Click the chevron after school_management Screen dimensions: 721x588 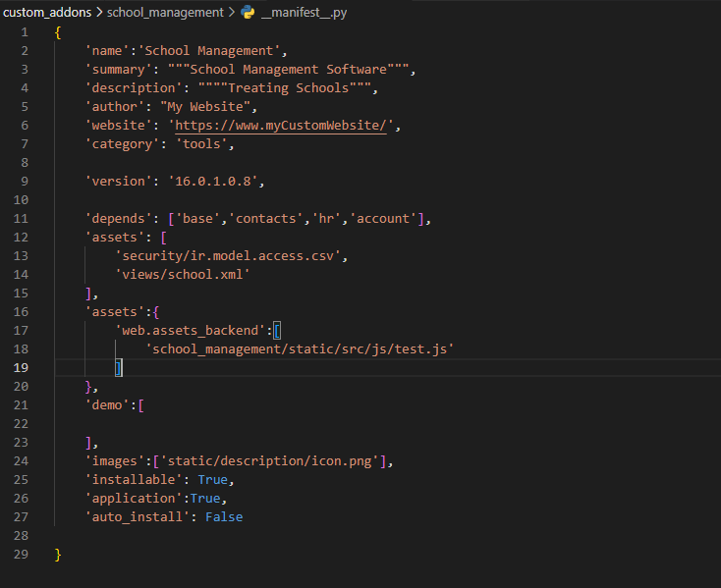tap(231, 13)
